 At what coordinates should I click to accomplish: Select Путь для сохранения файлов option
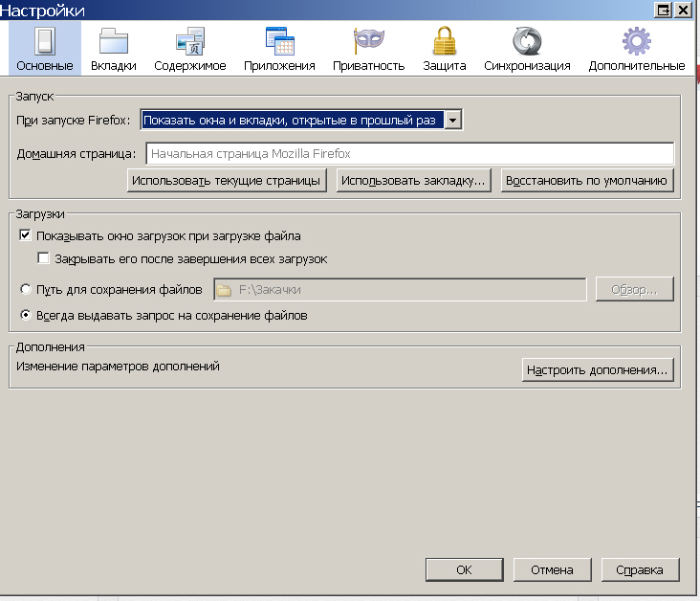[25, 289]
